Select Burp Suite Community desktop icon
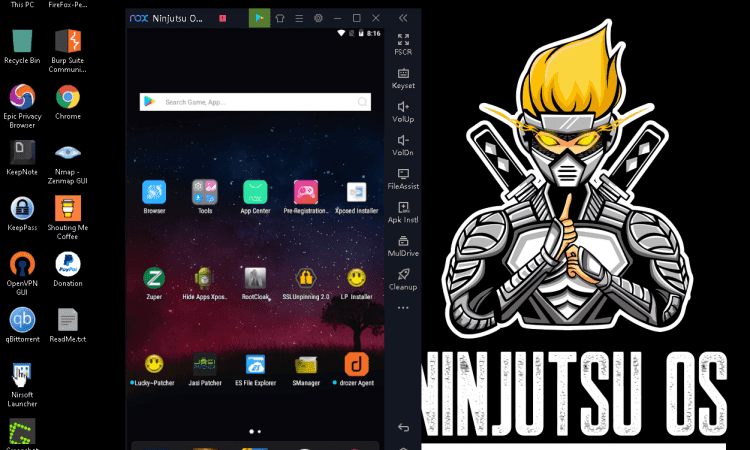Screen dimensions: 750x450 67,51
